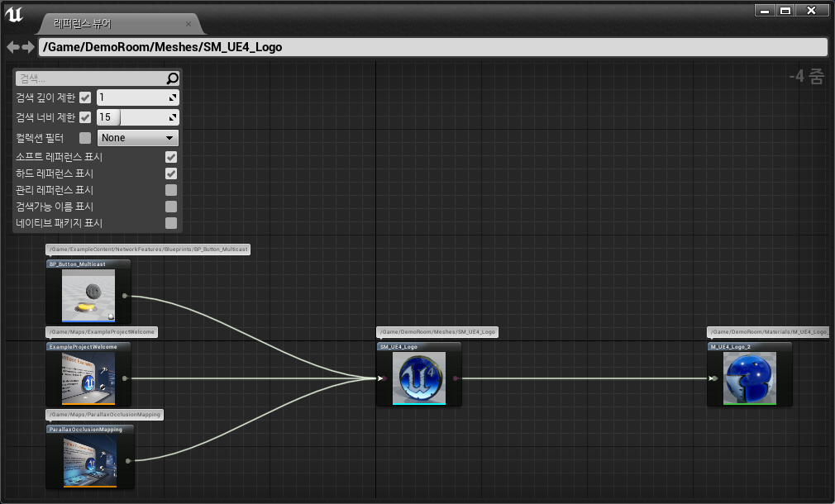Go back with the left arrow
Image resolution: width=835 pixels, height=504 pixels.
13,47
